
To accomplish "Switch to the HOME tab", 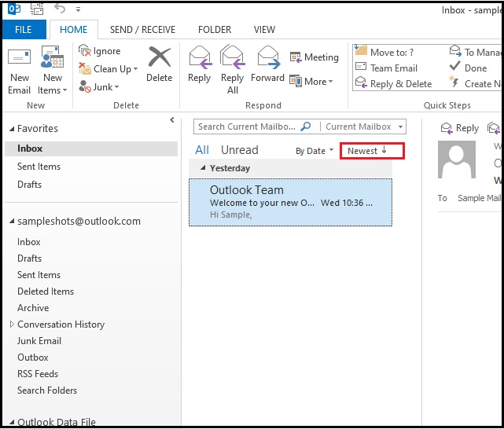I will click(x=74, y=30).
